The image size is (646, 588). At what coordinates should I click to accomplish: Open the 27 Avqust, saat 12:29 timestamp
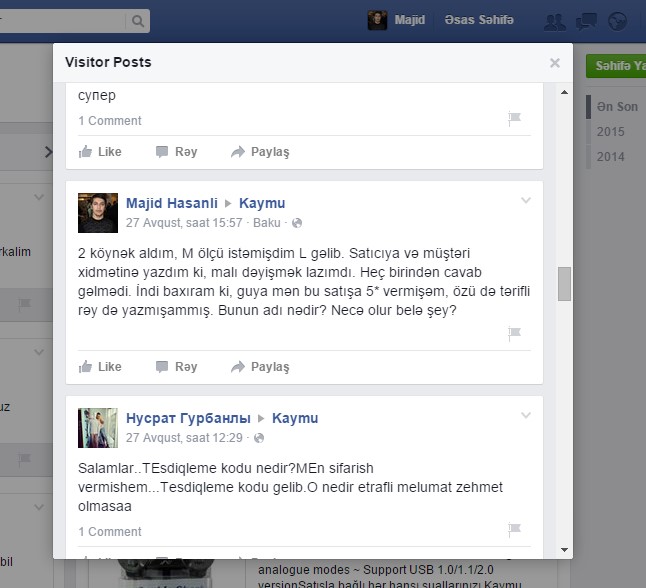click(x=184, y=438)
